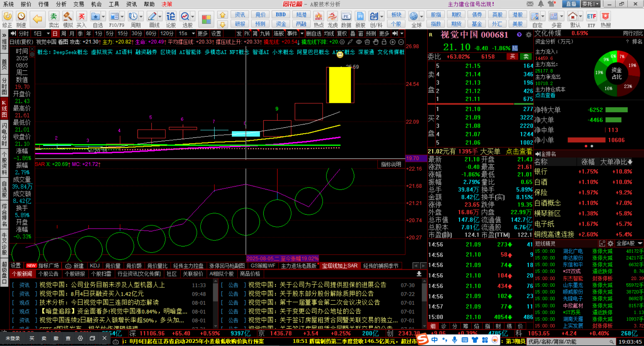Click the gear icon beside stock code 000681
The image size is (644, 346).
(x=529, y=35)
